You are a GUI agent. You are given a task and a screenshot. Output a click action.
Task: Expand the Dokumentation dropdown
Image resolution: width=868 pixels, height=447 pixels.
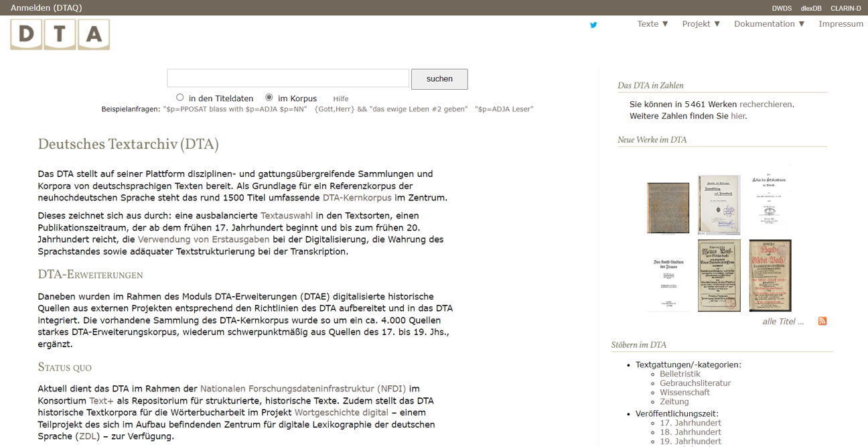768,23
